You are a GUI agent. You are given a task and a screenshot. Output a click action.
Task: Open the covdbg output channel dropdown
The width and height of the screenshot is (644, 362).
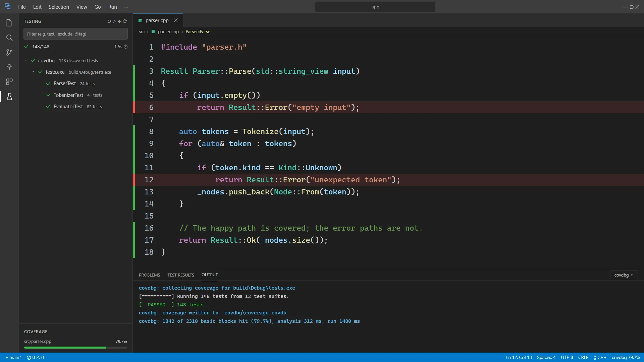(624, 275)
